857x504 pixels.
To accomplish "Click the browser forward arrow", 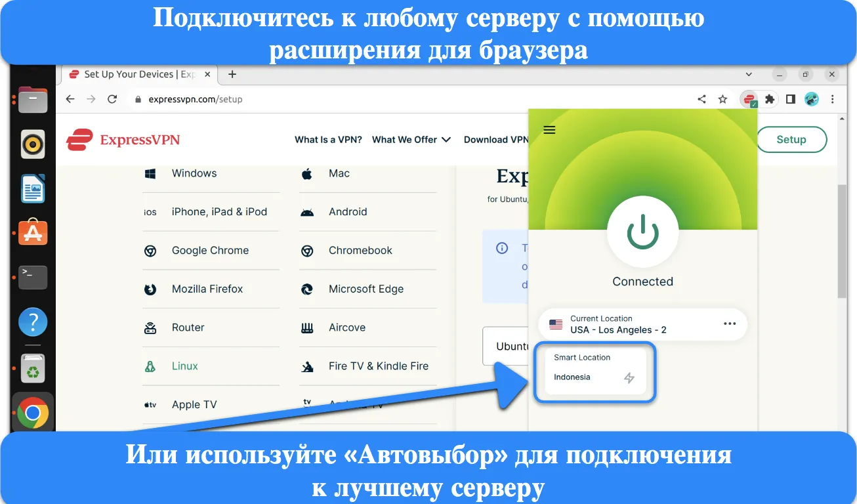I will pos(91,99).
